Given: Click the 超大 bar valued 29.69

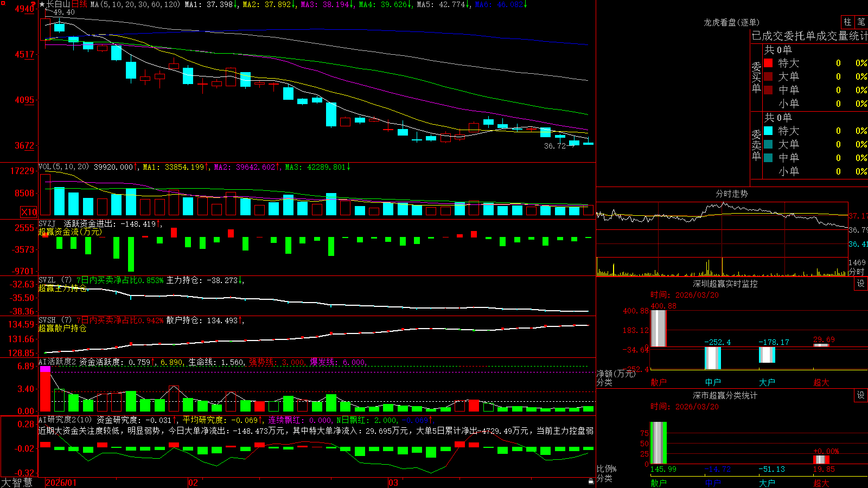Looking at the screenshot, I should pos(821,345).
